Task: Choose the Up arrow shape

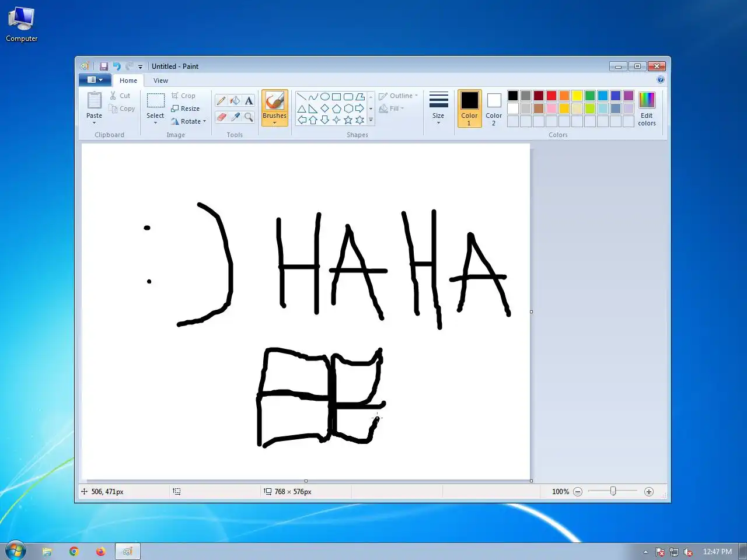Action: (x=313, y=120)
